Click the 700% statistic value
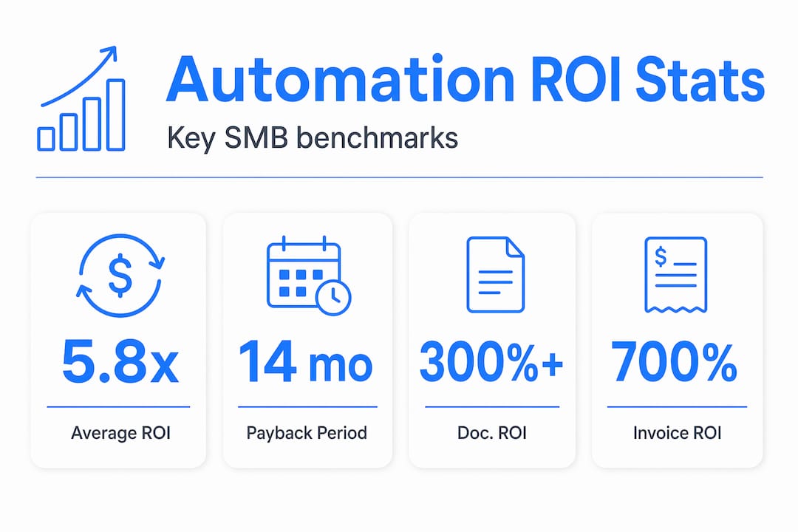The width and height of the screenshot is (798, 532). (674, 362)
